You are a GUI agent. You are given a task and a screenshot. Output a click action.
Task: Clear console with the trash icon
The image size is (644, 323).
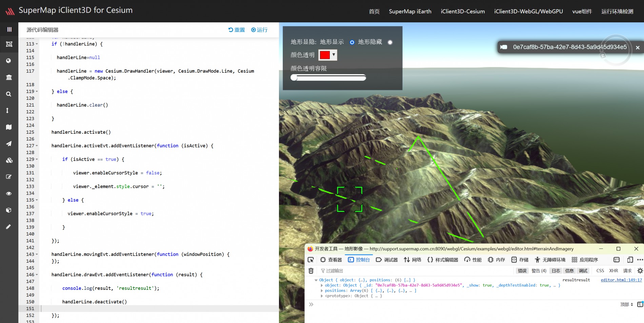click(311, 271)
